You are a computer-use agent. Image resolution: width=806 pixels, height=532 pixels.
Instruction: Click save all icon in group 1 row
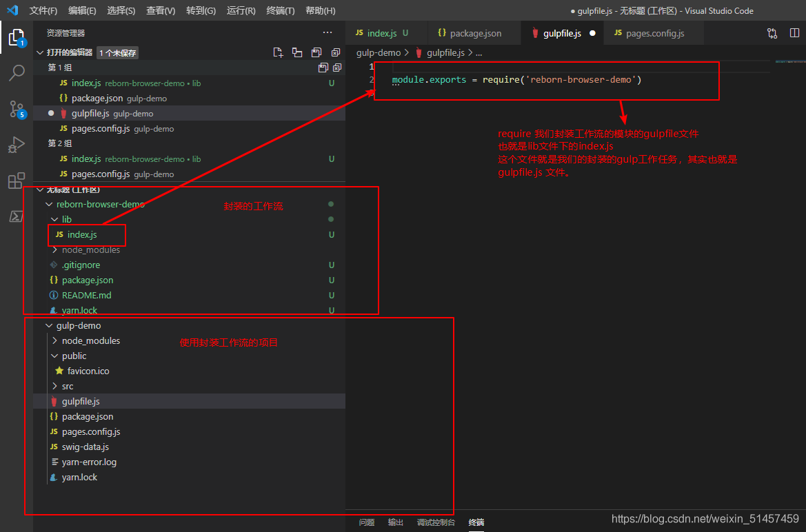click(x=323, y=68)
